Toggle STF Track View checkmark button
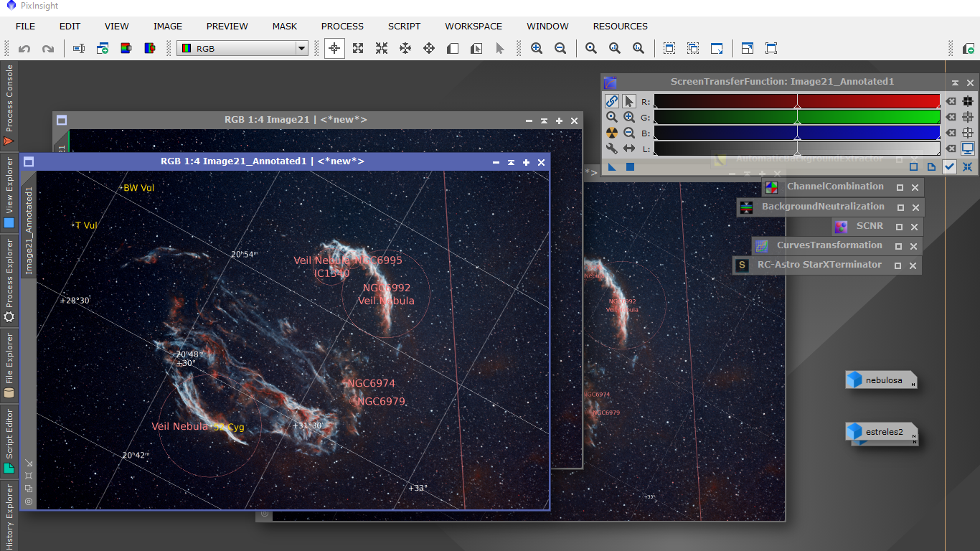 pyautogui.click(x=950, y=166)
